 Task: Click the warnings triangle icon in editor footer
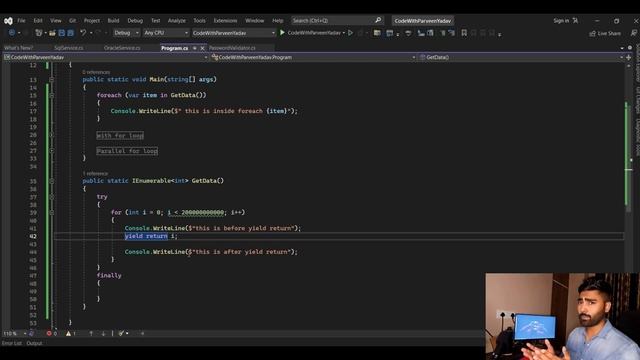point(68,333)
